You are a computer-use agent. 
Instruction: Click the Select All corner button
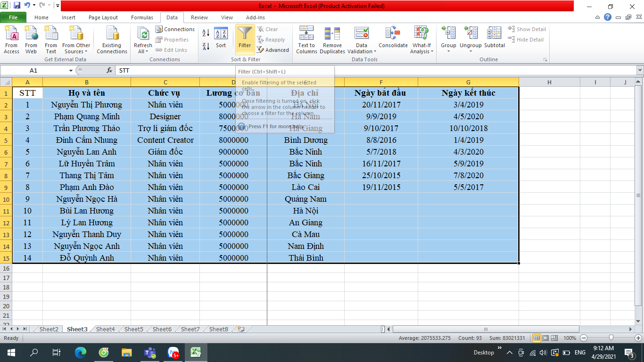[x=6, y=82]
